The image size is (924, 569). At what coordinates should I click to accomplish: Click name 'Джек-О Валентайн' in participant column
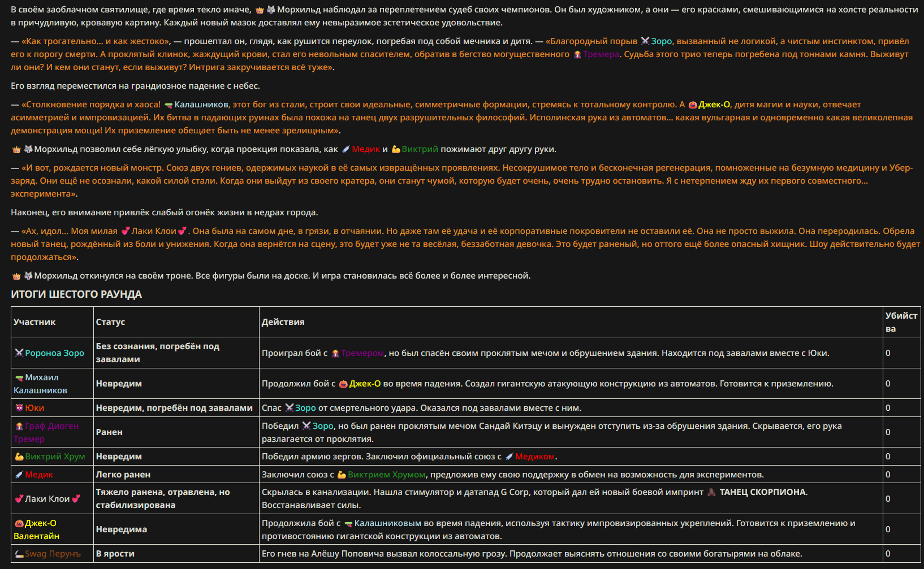36,529
